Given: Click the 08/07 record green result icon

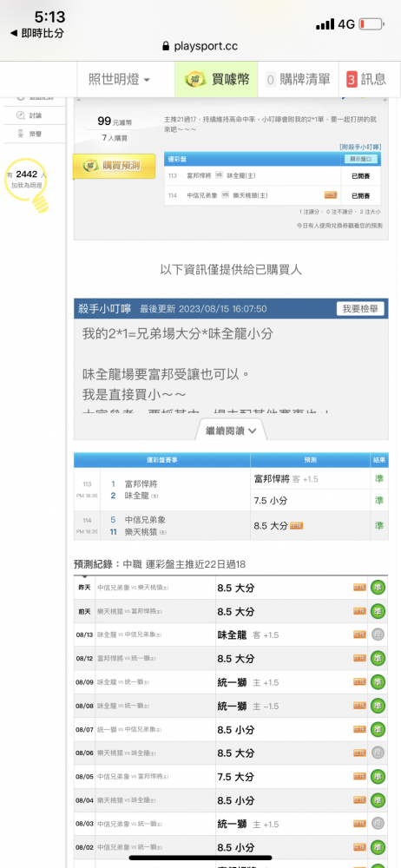Looking at the screenshot, I should tap(378, 729).
